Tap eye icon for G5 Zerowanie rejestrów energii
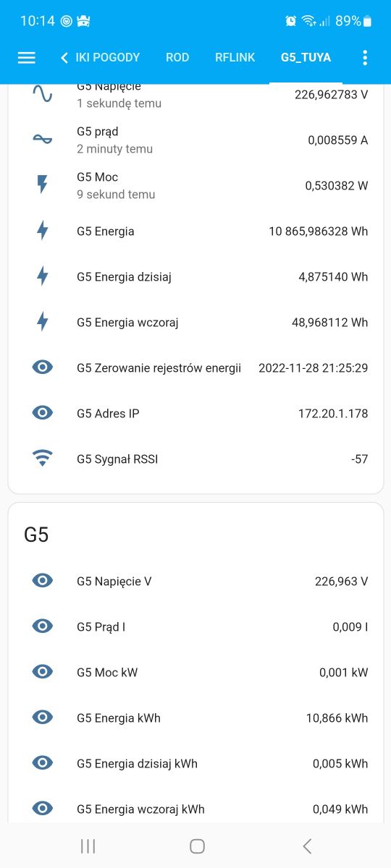391x868 pixels. [x=43, y=367]
